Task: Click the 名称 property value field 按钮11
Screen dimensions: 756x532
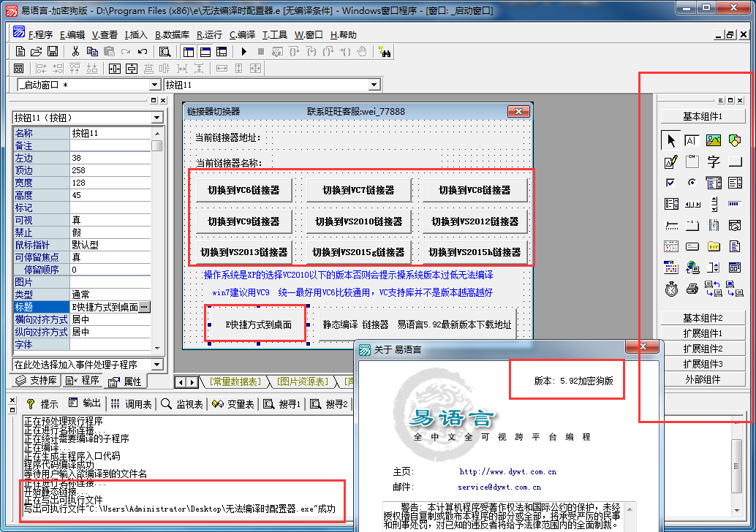Action: point(110,133)
